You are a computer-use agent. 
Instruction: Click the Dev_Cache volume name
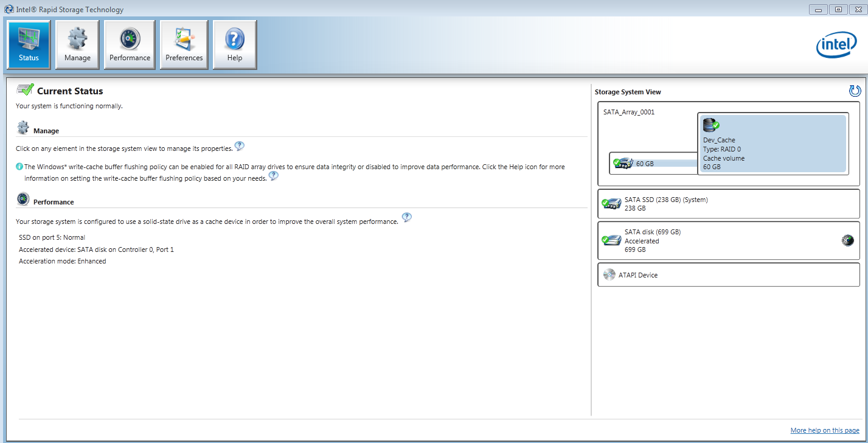(x=719, y=140)
